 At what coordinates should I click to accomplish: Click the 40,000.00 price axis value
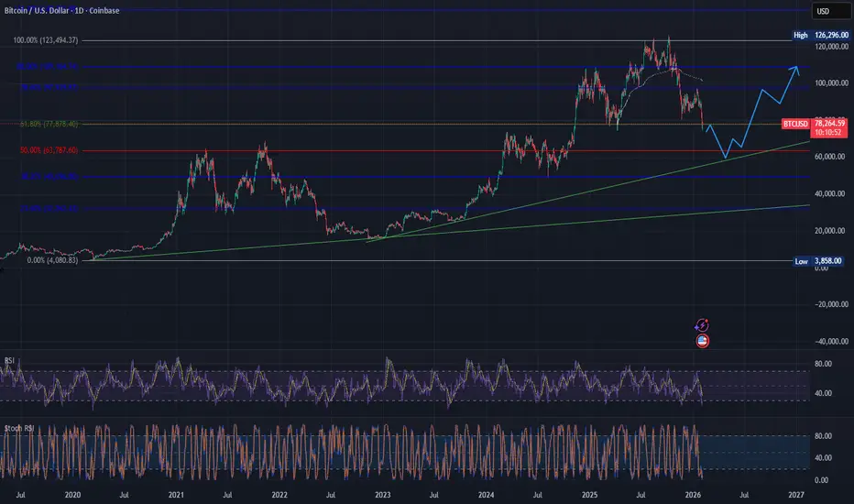click(831, 194)
